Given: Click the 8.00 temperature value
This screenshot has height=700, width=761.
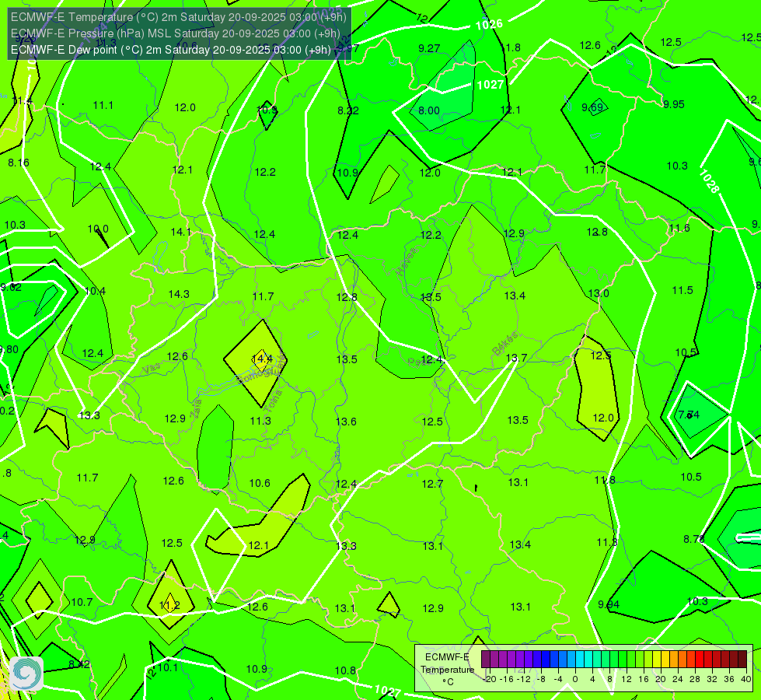Looking at the screenshot, I should tap(429, 110).
